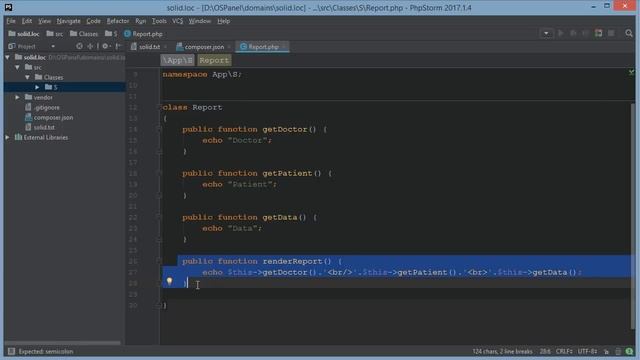Click the Debug icon in the toolbar
Image resolution: width=640 pixels, height=360 pixels.
[x=573, y=33]
